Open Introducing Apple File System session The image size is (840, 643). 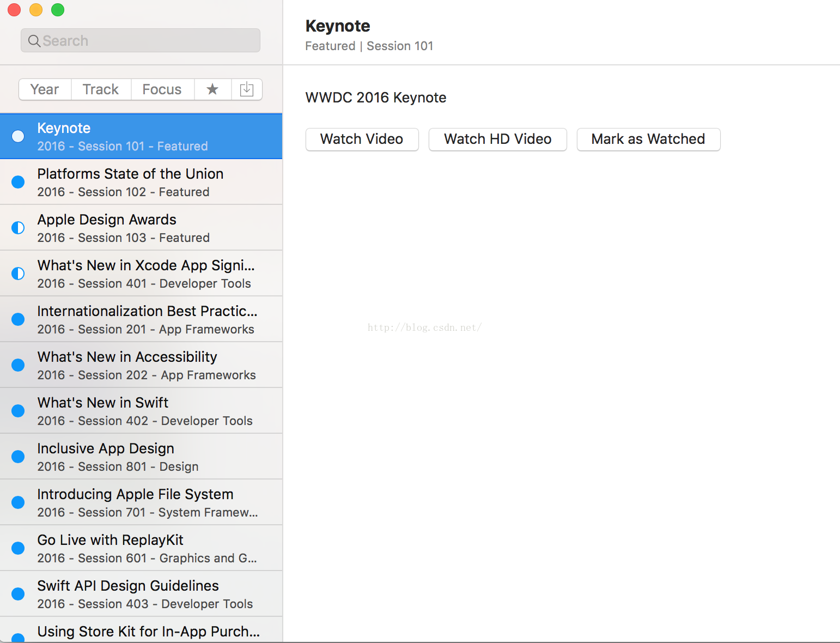141,502
